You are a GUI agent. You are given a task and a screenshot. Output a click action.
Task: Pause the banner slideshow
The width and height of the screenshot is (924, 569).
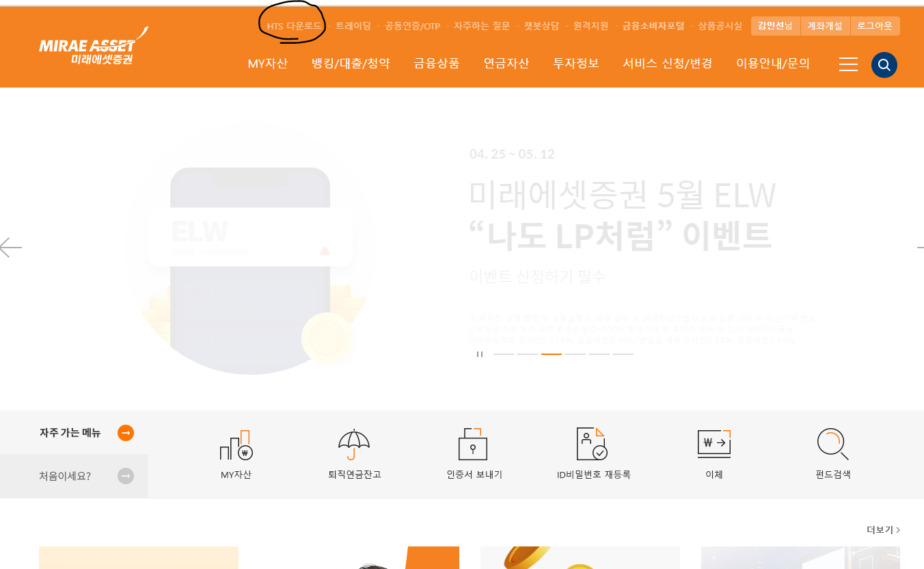480,354
